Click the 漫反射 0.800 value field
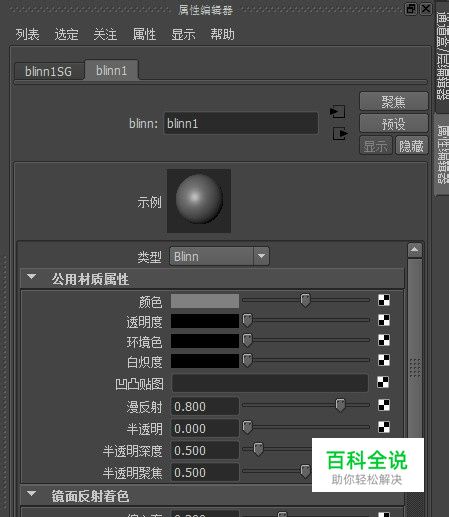 [205, 406]
